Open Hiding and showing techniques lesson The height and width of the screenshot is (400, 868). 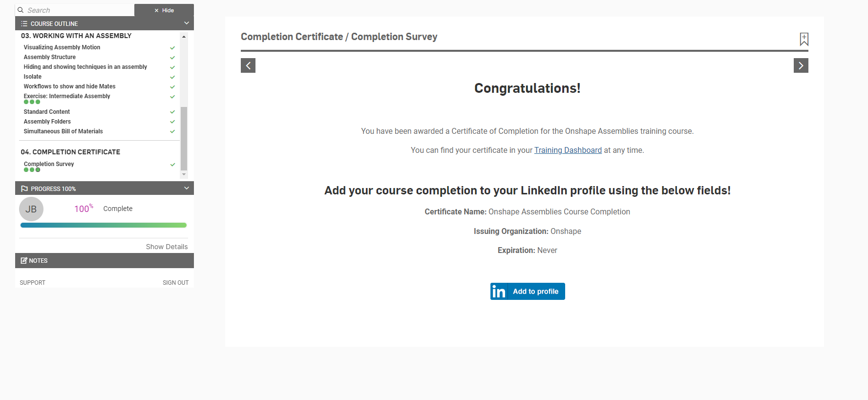click(85, 67)
